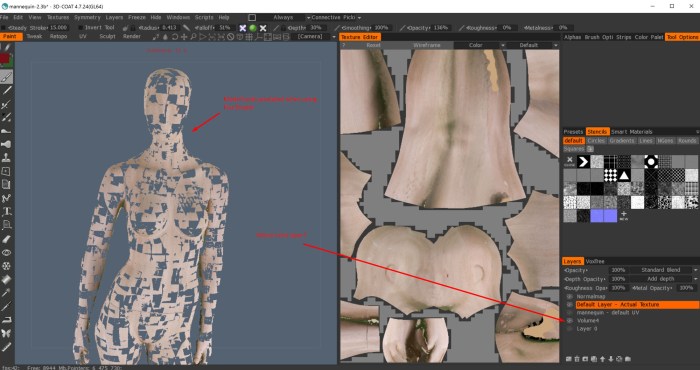The height and width of the screenshot is (370, 700).
Task: Click the Rounds stencil folder button
Action: click(688, 141)
